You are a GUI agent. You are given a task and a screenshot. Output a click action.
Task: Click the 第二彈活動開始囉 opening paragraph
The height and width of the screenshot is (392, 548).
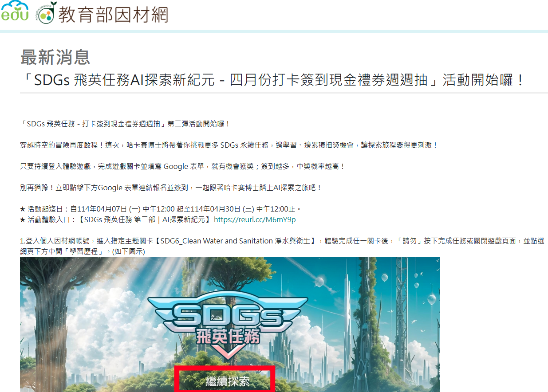125,124
